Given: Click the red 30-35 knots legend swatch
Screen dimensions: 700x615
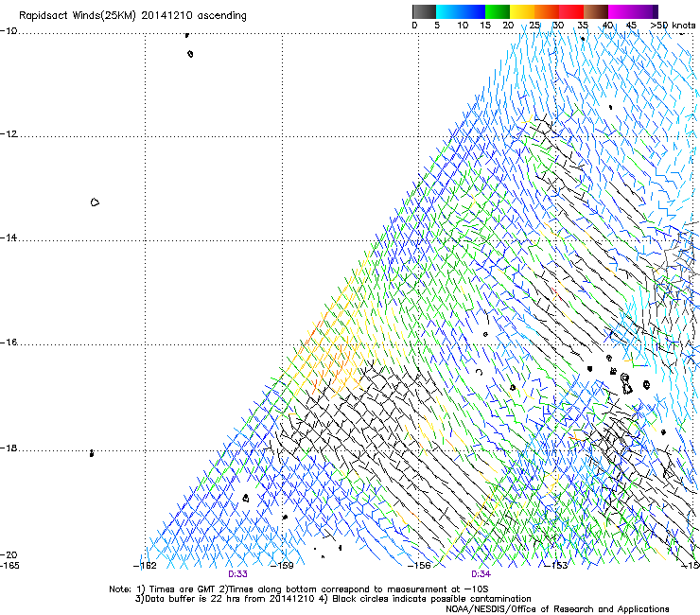Looking at the screenshot, I should (571, 11).
